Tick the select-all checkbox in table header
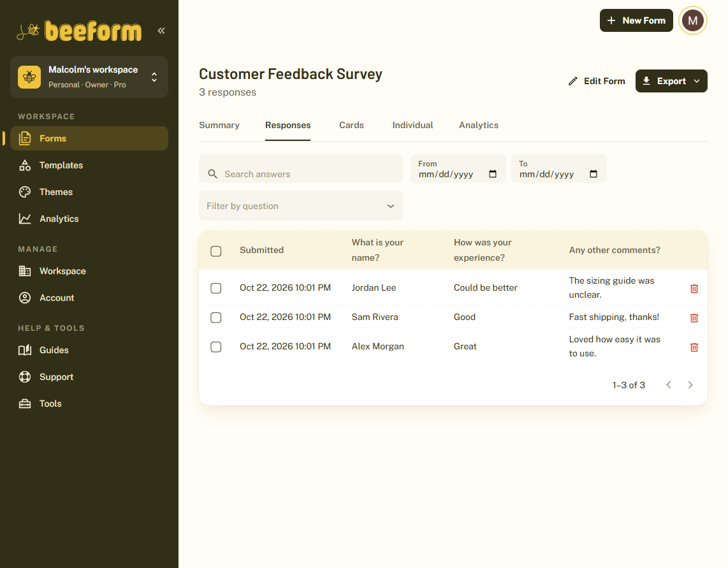This screenshot has width=728, height=568. [x=216, y=251]
